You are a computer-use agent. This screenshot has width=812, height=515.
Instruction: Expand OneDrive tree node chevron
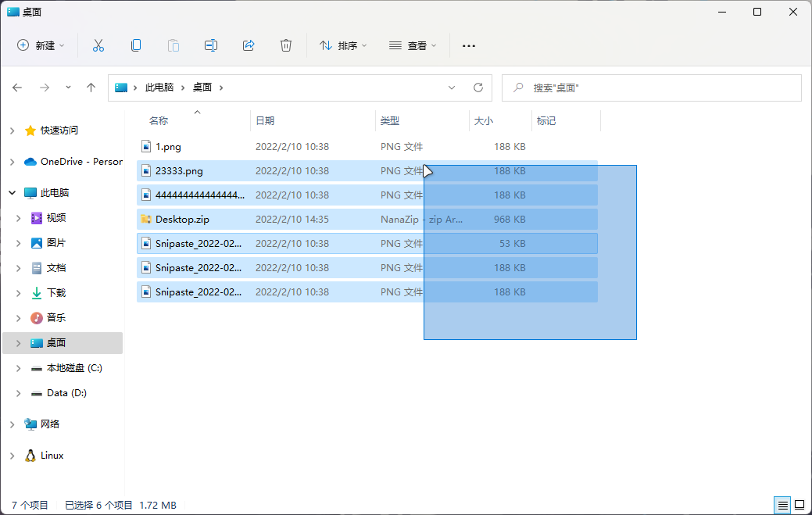point(12,162)
